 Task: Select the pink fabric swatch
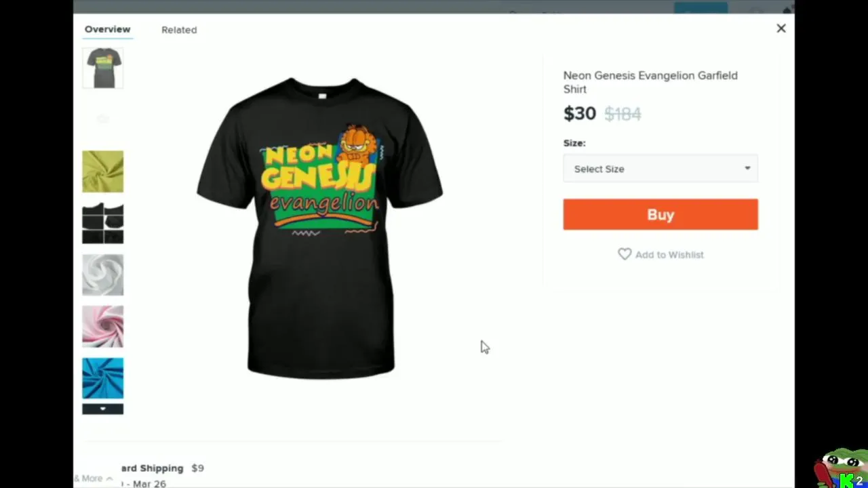(x=103, y=327)
